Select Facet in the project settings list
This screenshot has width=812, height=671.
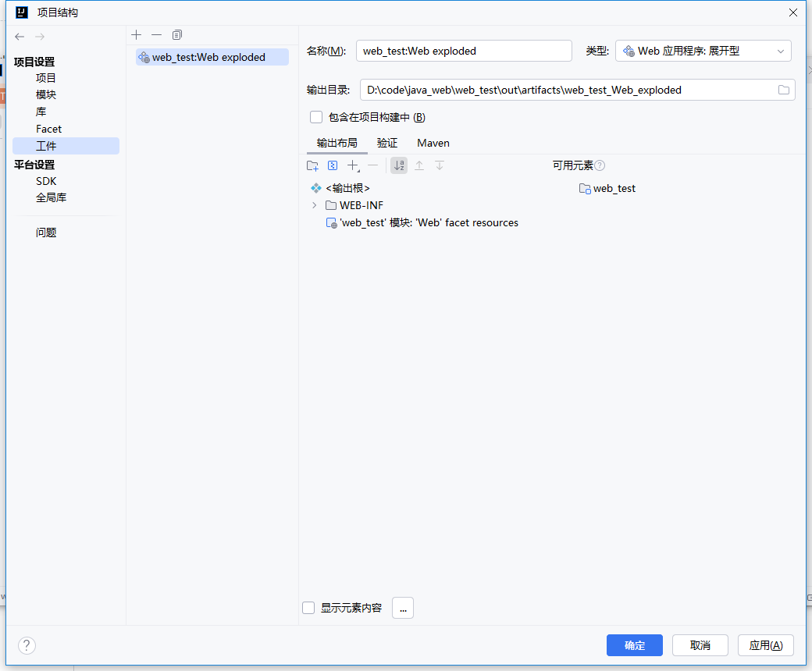[x=48, y=129]
